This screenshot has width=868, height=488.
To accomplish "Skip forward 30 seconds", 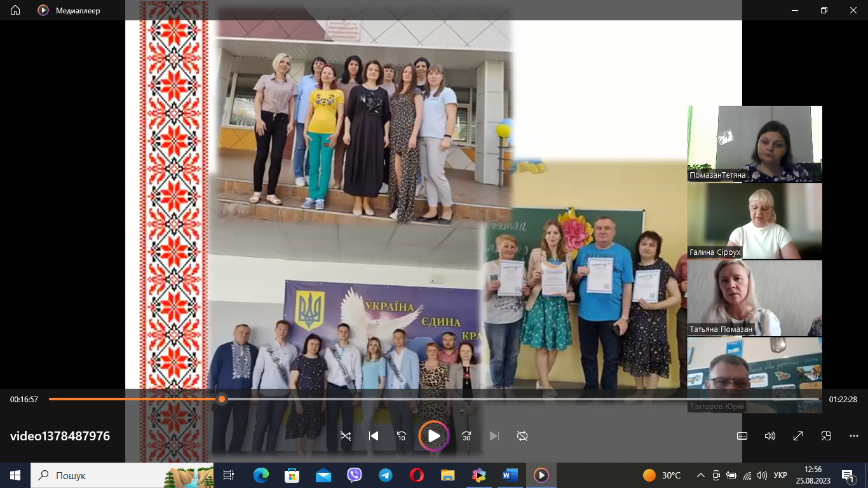I will click(466, 436).
